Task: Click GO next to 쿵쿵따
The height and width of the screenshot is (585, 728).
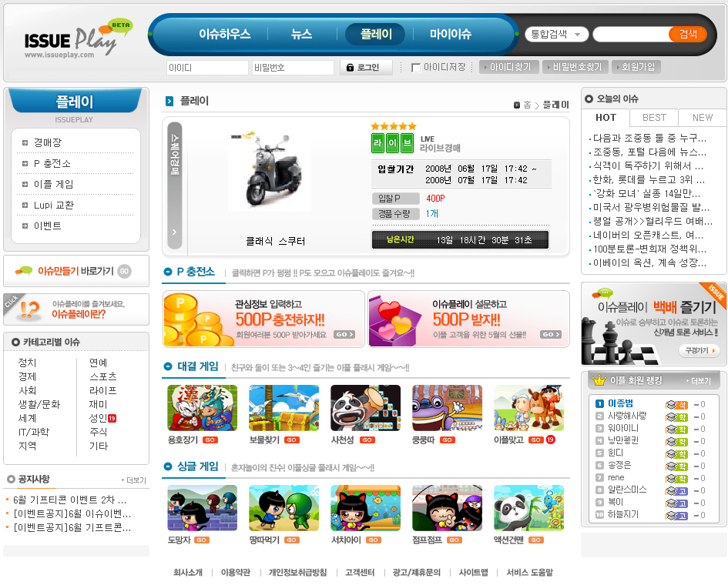Action: [x=448, y=440]
